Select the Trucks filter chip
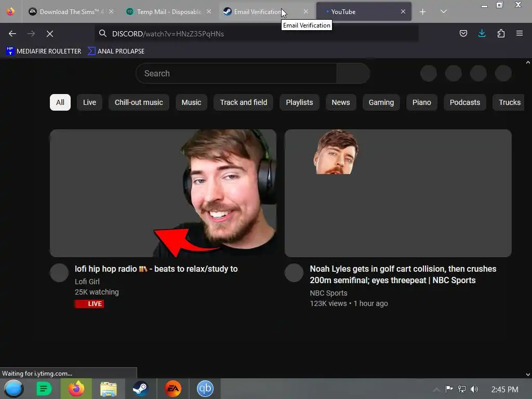 pos(508,102)
